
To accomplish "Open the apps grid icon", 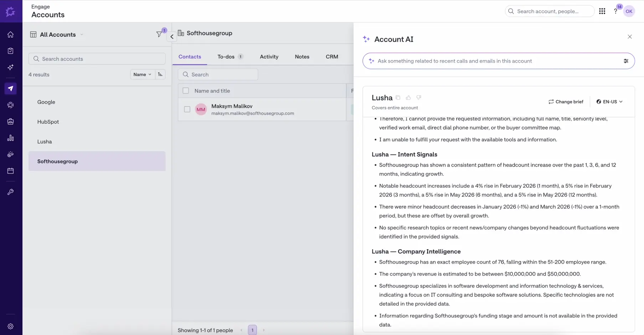I will tap(602, 11).
